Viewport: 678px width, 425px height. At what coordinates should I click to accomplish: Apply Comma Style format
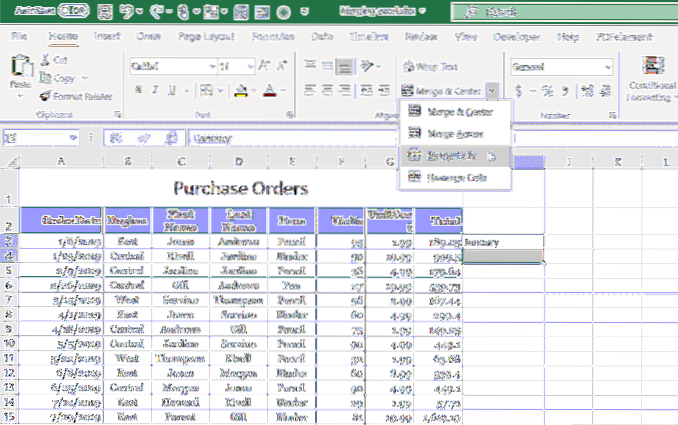point(565,91)
